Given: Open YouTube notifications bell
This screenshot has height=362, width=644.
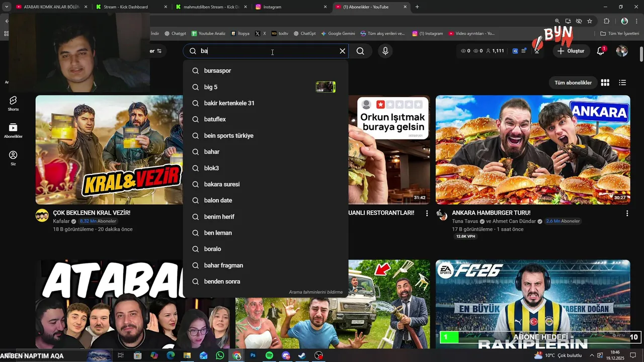Looking at the screenshot, I should click(x=601, y=51).
